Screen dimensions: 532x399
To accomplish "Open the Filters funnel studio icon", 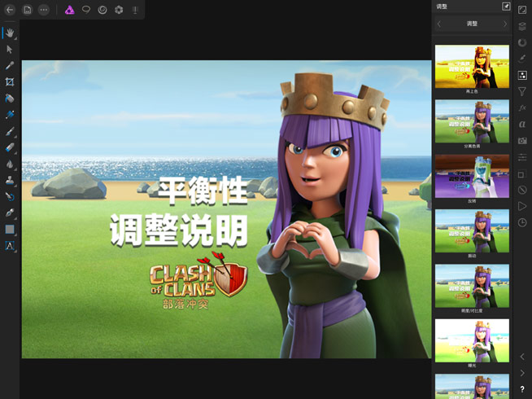I will click(x=522, y=92).
